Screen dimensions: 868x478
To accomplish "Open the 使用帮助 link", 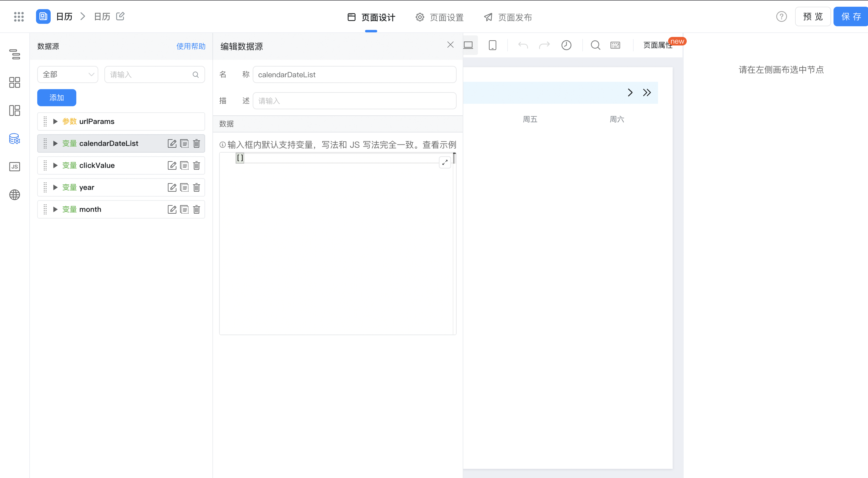I will point(191,46).
